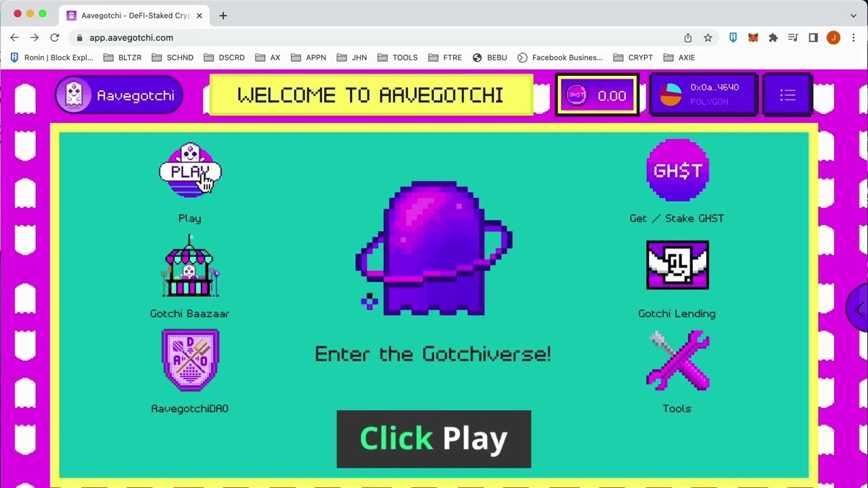Click the share page icon in address bar
The width and height of the screenshot is (868, 488).
click(688, 38)
